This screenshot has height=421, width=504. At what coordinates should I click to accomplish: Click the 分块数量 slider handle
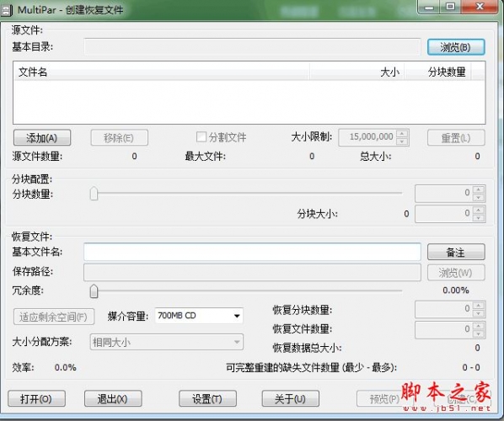point(94,194)
